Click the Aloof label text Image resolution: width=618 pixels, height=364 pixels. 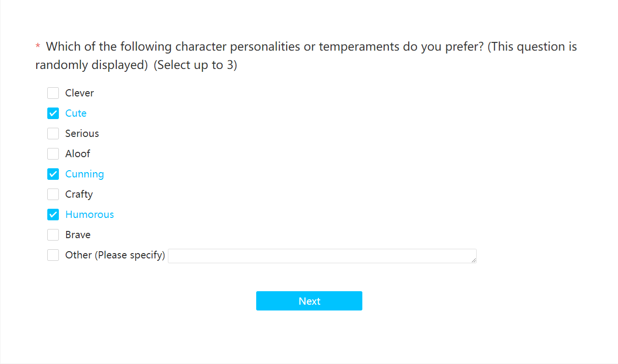[78, 154]
